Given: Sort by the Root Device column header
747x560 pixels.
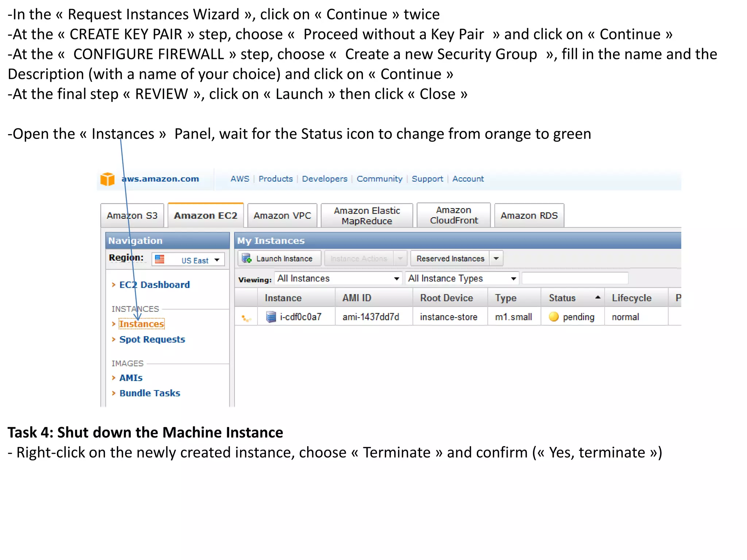Looking at the screenshot, I should 450,297.
